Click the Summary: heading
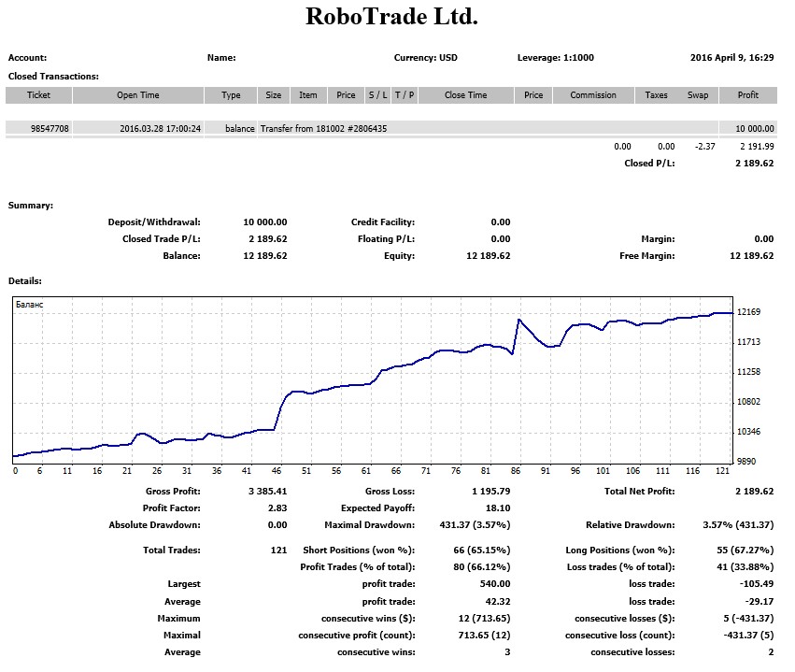 tap(31, 206)
